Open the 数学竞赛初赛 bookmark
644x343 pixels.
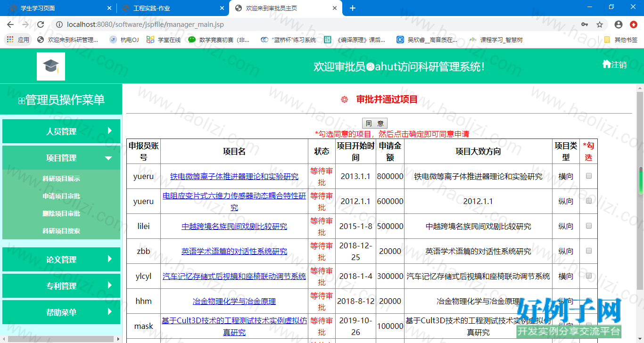tap(219, 40)
